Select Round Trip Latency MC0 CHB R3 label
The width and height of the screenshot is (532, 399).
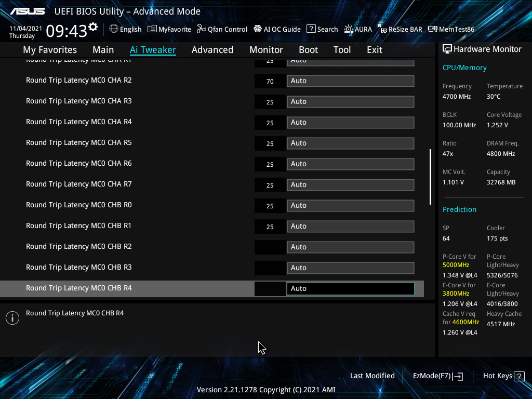coord(79,267)
